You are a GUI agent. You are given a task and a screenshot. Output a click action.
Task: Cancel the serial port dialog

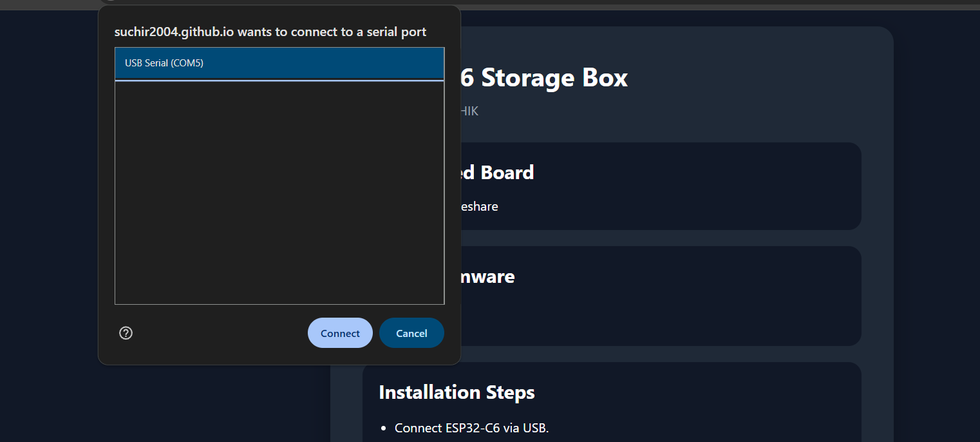411,333
